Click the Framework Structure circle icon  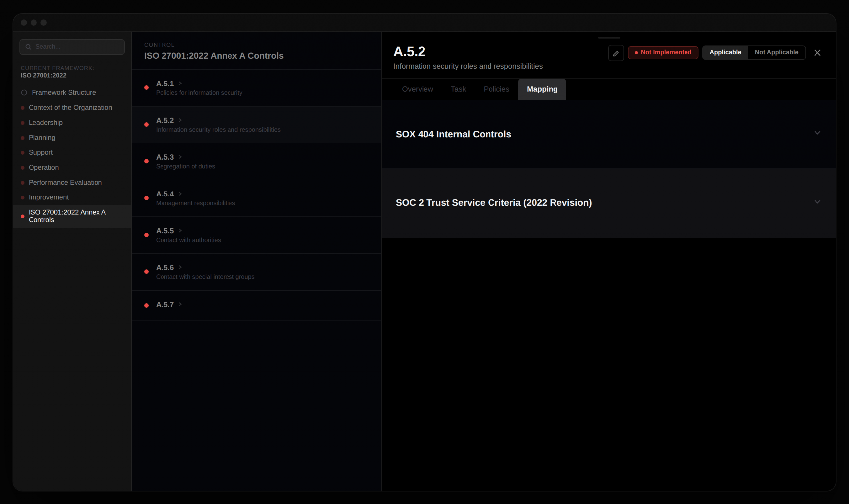pos(24,93)
